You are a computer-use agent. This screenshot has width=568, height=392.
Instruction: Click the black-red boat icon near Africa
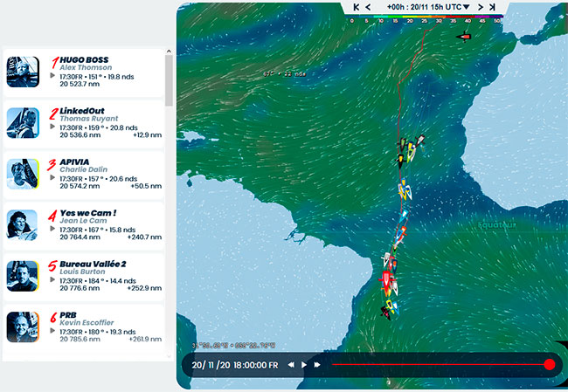[x=464, y=37]
